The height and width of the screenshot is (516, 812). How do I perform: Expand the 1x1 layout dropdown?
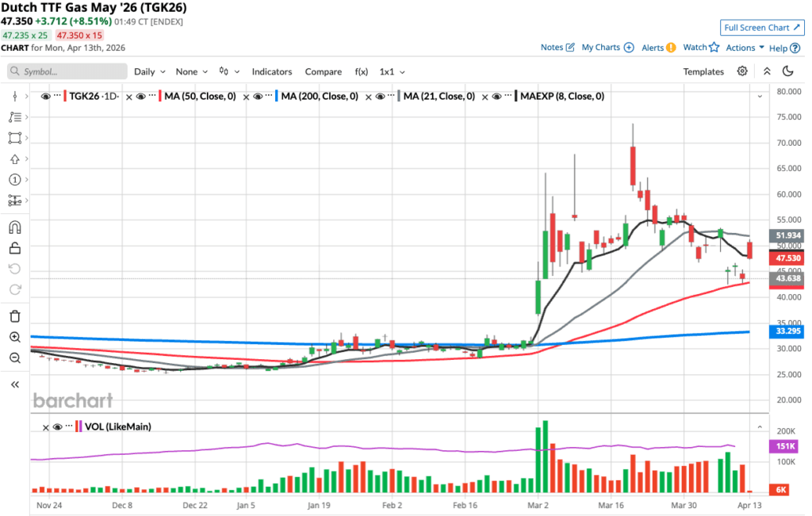[392, 71]
